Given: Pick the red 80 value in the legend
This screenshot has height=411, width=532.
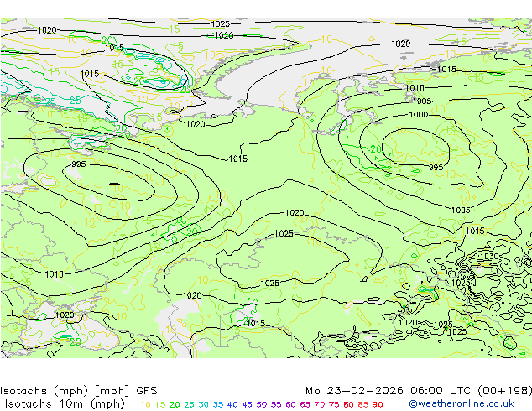Looking at the screenshot, I should [348, 404].
